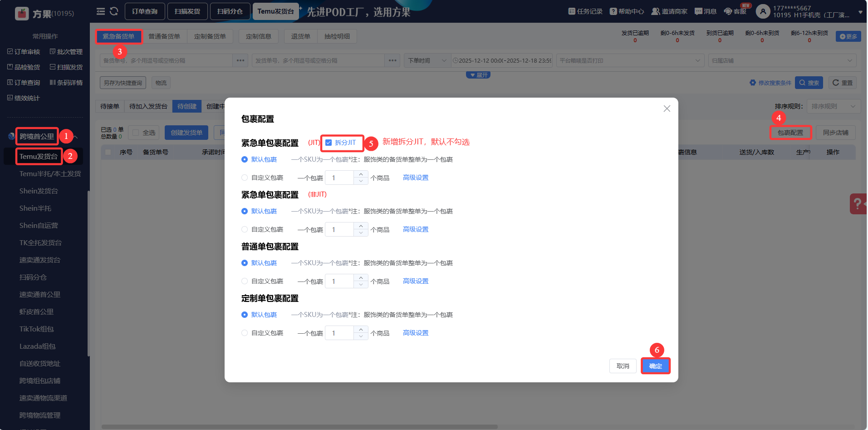Select 默认包裹 under 普通单包裹配置
The width and height of the screenshot is (868, 430).
pos(245,263)
